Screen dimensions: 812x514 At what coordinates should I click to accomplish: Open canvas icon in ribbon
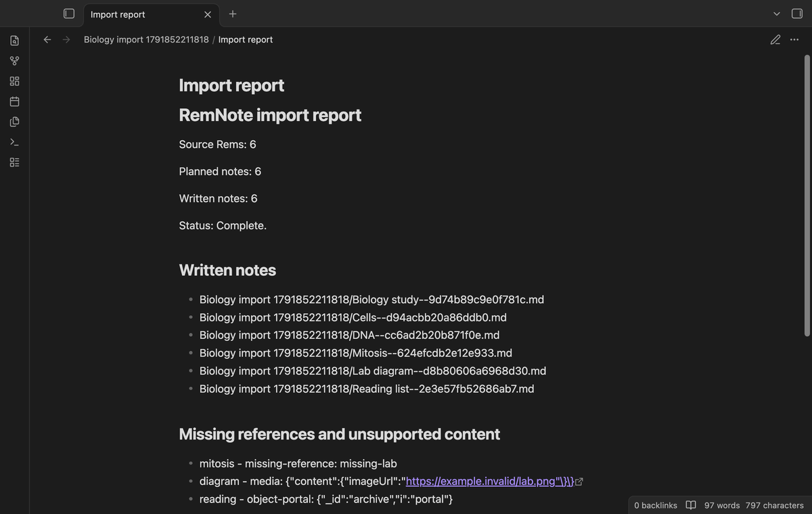(x=14, y=81)
